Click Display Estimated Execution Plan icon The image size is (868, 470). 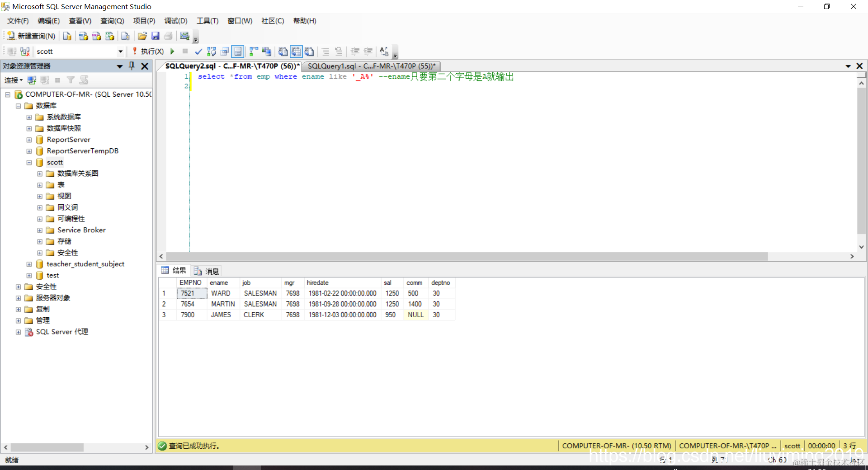pyautogui.click(x=211, y=52)
